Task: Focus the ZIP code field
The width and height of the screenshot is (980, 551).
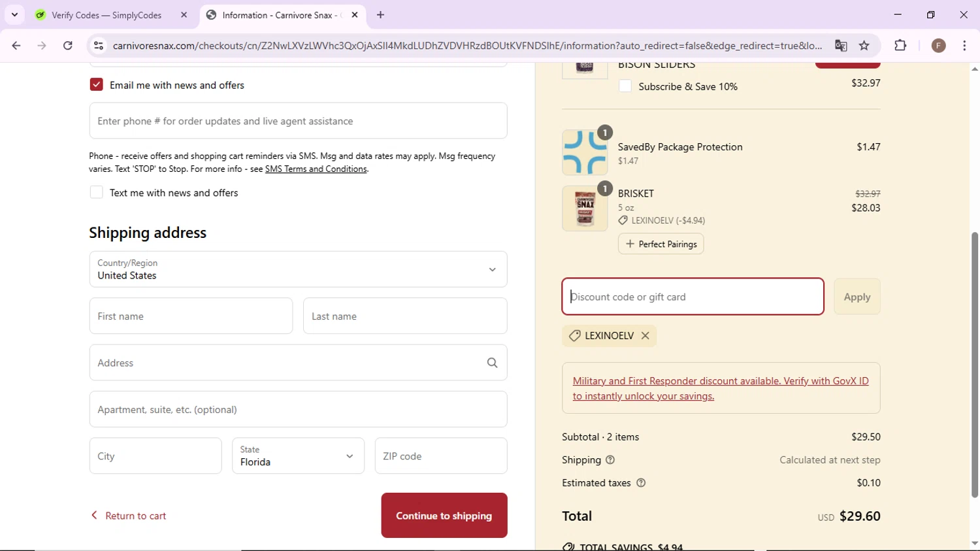Action: click(x=441, y=456)
